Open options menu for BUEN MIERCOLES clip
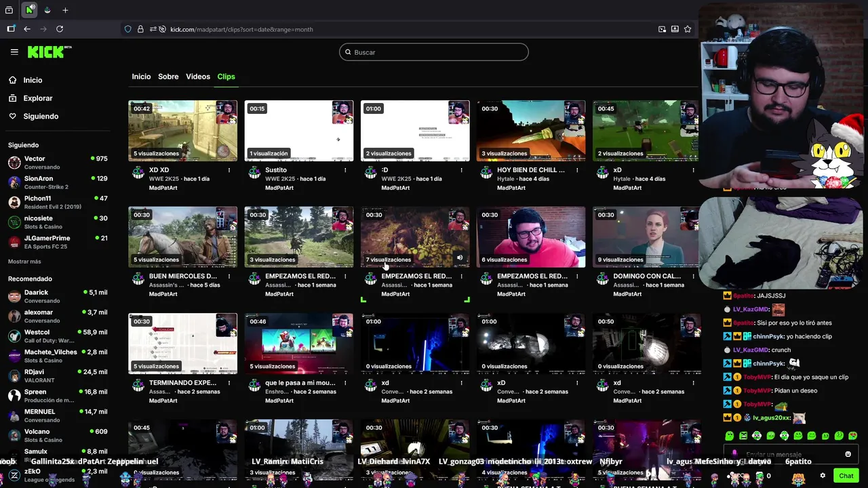 tap(229, 277)
